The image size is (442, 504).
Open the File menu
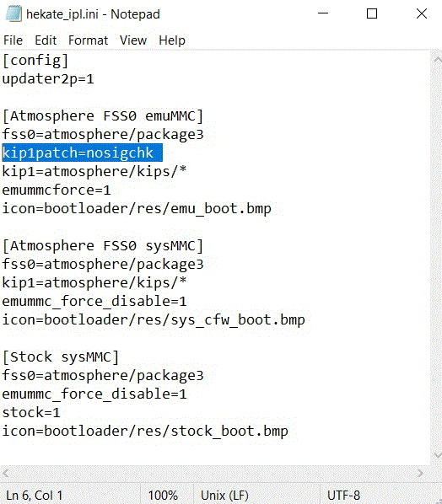tap(13, 40)
